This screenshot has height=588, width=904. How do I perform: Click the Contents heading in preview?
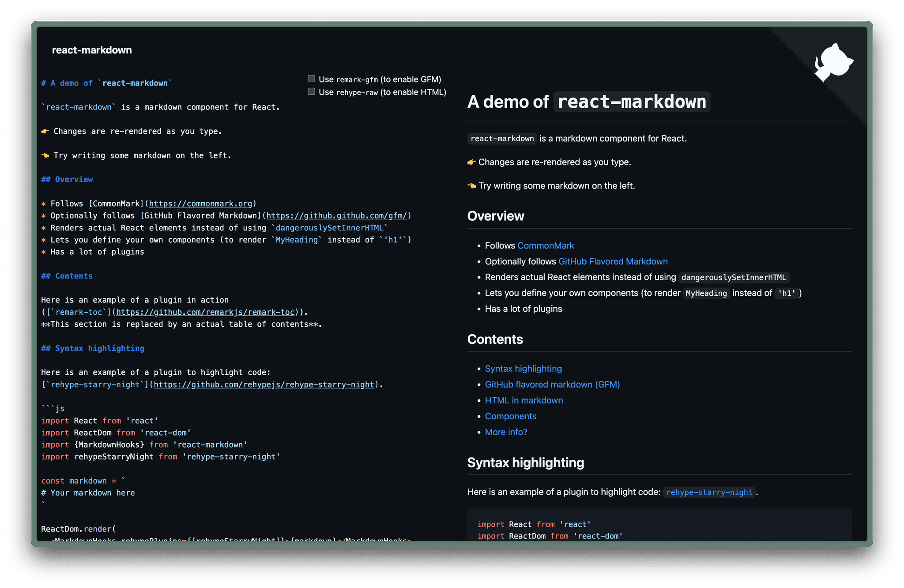pos(495,339)
